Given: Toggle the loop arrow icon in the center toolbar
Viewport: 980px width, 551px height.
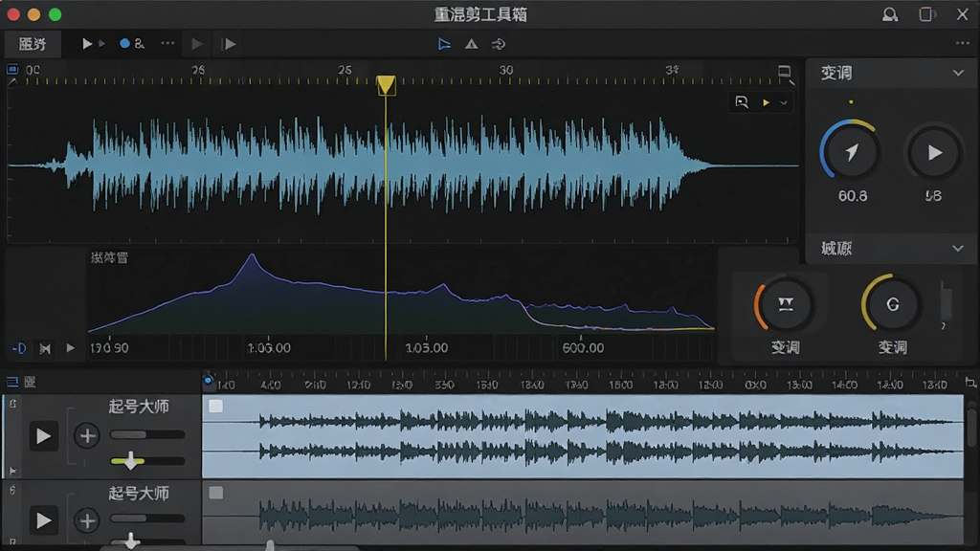Looking at the screenshot, I should 498,44.
